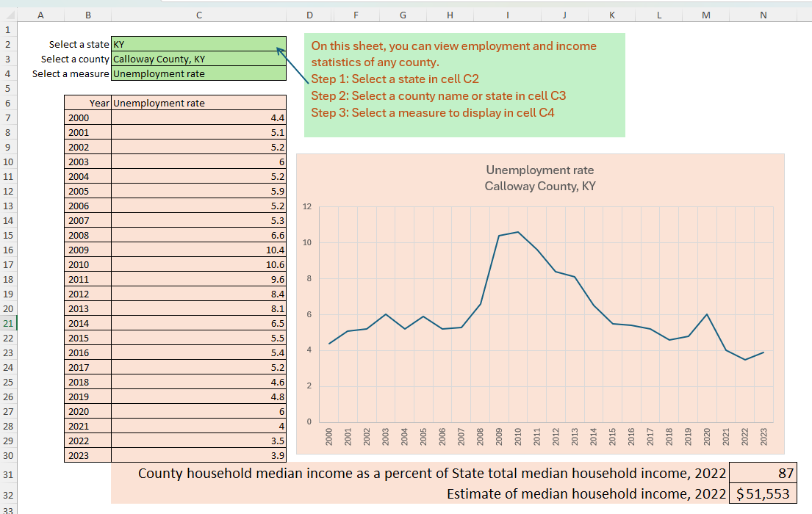
Task: Open the measure cell showing Unemployment rate
Action: pyautogui.click(x=198, y=73)
